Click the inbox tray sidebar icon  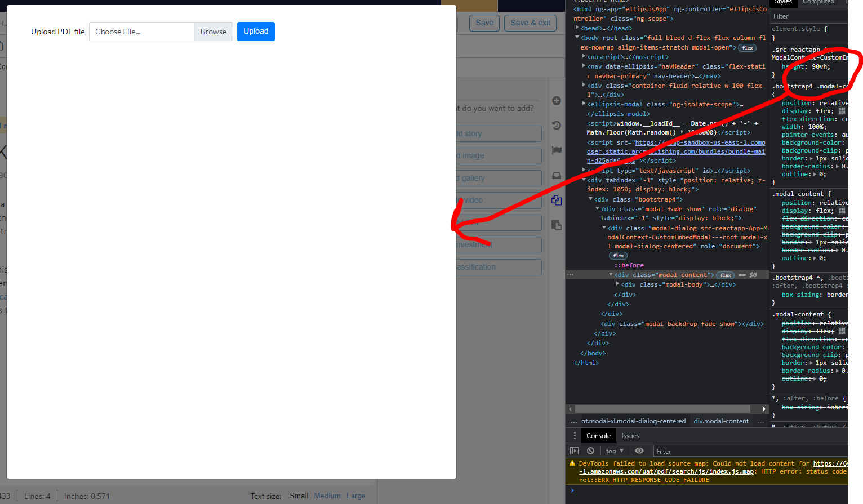(557, 175)
